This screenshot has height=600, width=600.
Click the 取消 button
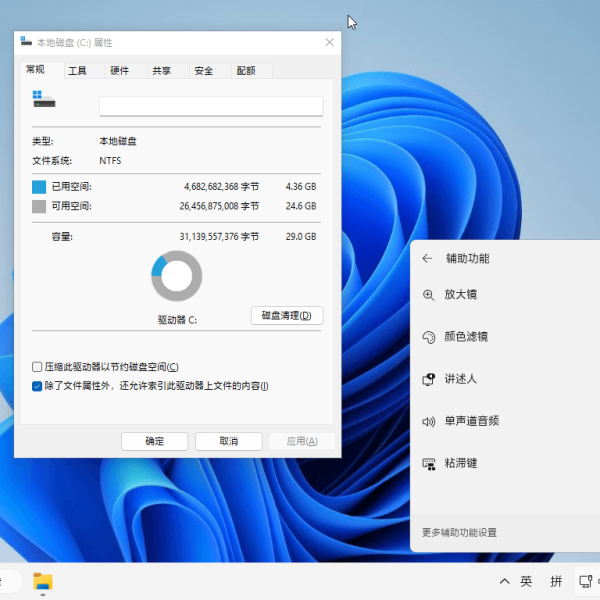click(x=229, y=441)
